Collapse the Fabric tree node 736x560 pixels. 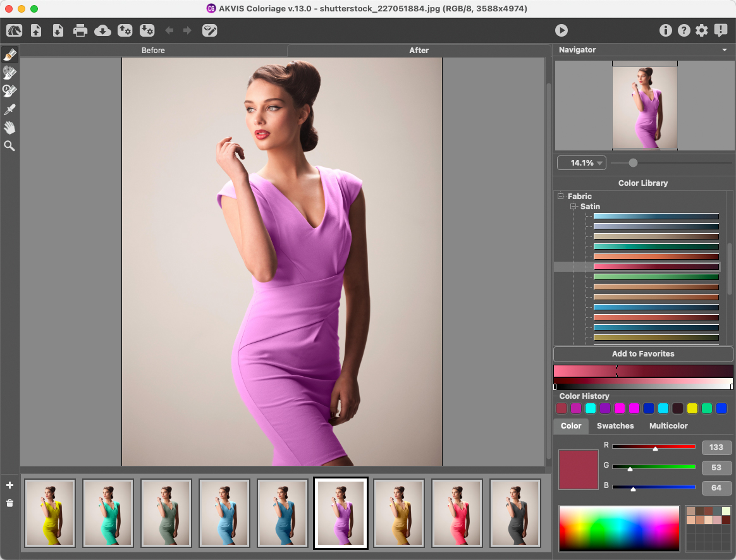tap(560, 197)
